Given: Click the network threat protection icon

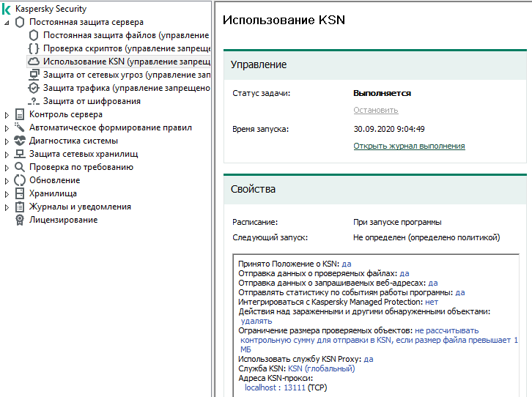Looking at the screenshot, I should [x=34, y=75].
